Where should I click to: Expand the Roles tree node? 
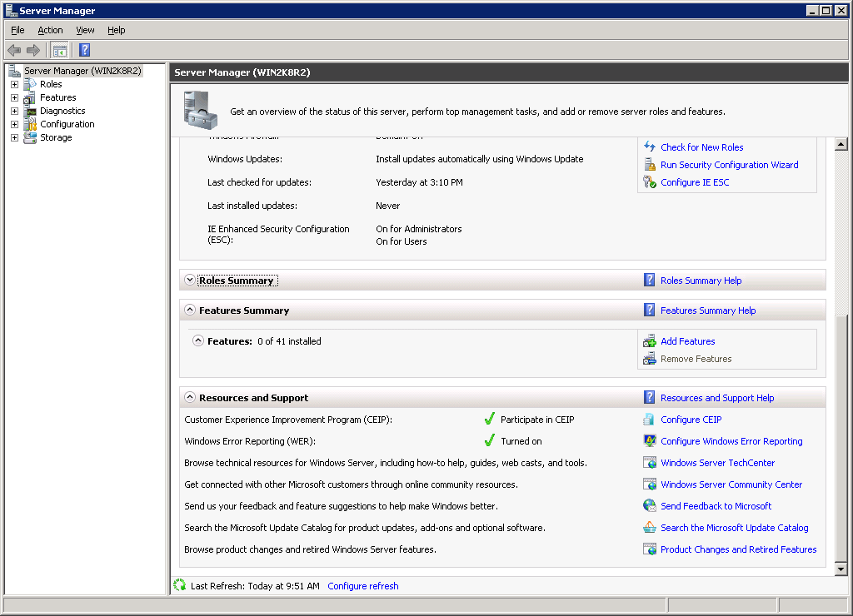(14, 84)
